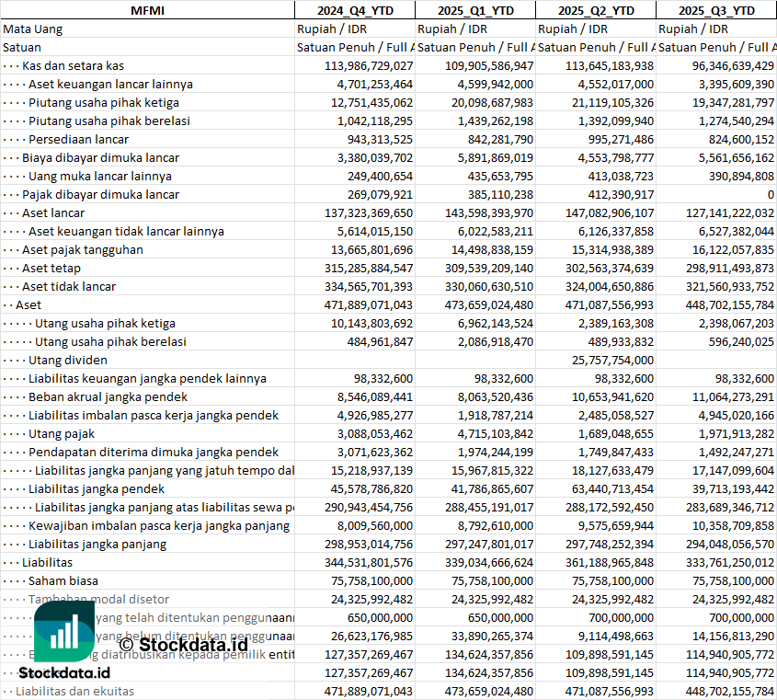Select the Kas dan setara kas label

click(73, 66)
